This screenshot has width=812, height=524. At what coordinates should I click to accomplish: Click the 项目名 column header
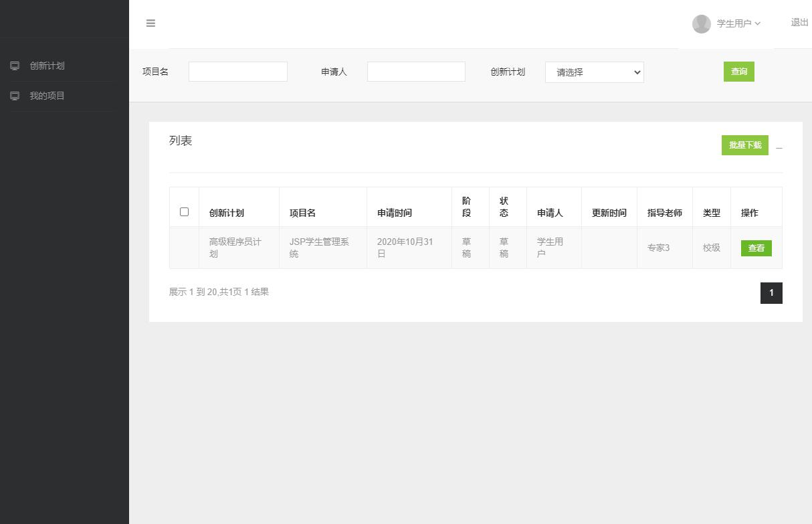pos(301,213)
